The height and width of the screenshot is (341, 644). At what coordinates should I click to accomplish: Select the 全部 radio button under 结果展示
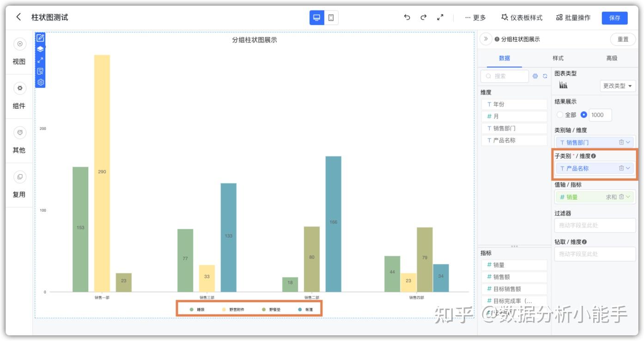[x=560, y=115]
